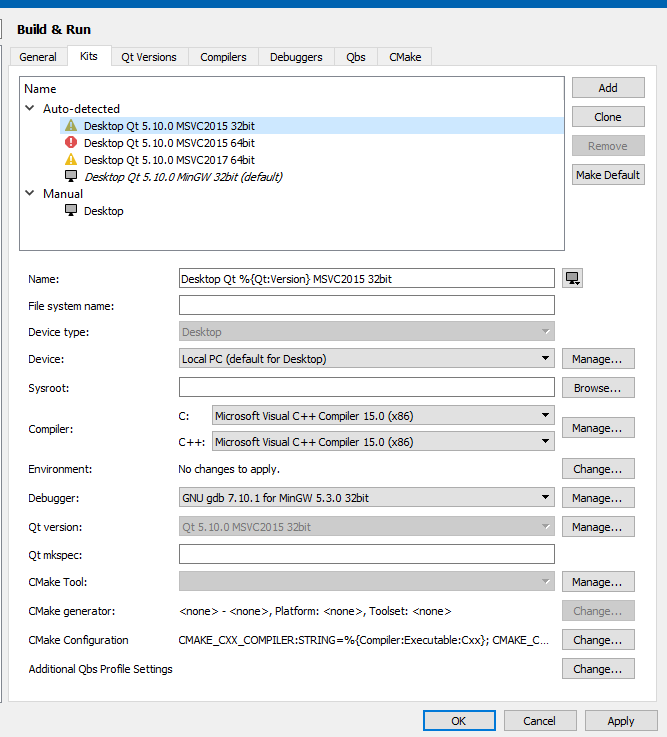Click kit icon button beside Name field

tap(573, 278)
